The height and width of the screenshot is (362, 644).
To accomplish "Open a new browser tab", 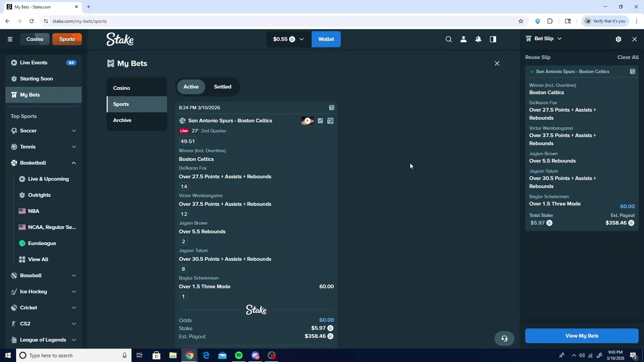I will pyautogui.click(x=89, y=7).
